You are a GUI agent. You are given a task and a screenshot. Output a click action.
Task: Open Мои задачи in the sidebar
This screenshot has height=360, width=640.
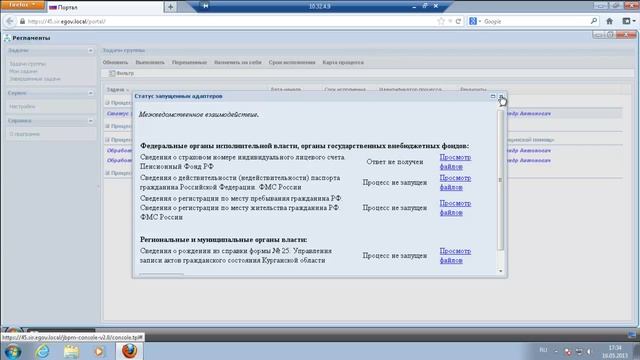[x=23, y=71]
